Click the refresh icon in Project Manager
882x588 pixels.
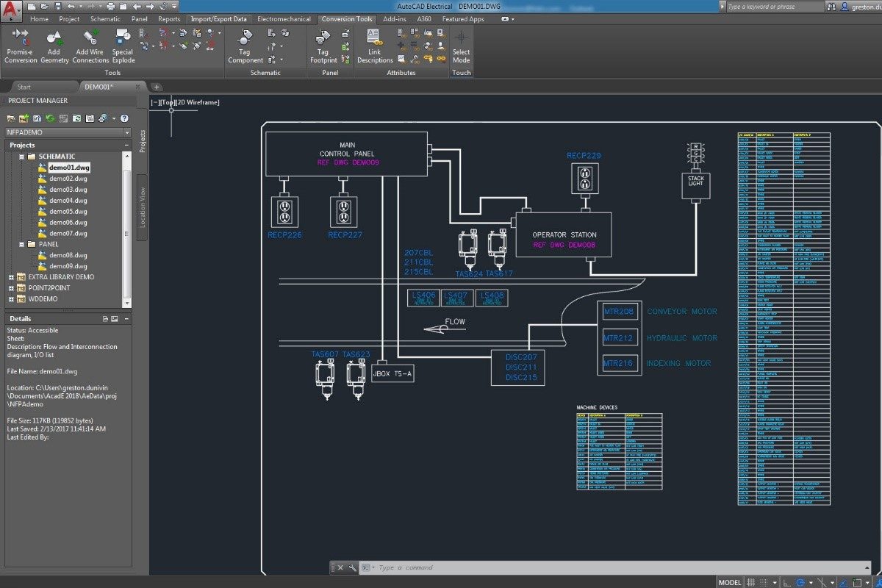[x=49, y=118]
